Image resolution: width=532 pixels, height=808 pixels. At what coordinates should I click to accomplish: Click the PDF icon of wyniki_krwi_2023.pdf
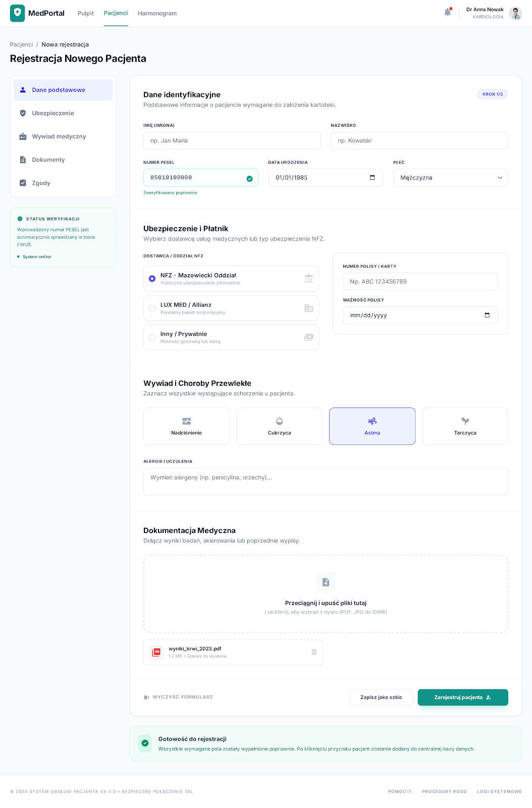156,652
